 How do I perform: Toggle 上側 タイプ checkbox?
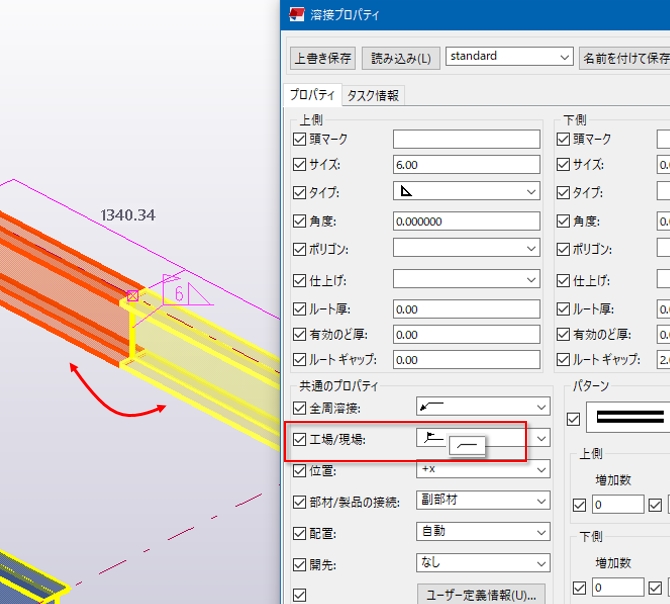point(300,192)
